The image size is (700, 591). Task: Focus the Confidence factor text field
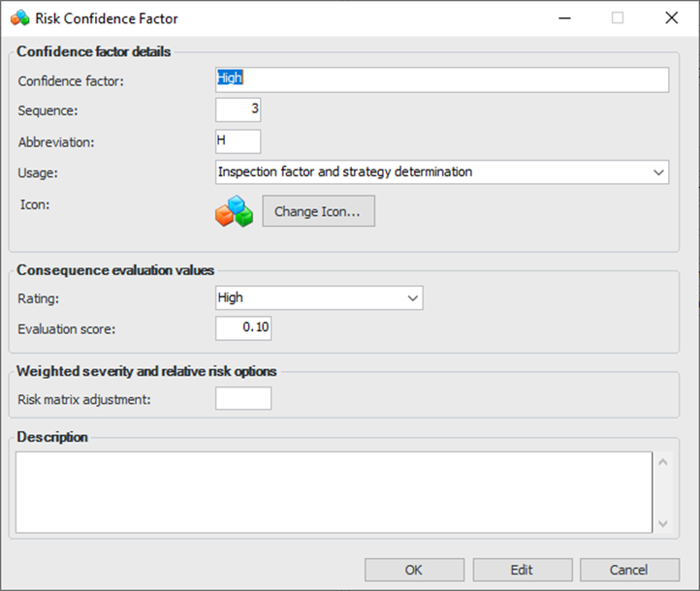(x=442, y=79)
